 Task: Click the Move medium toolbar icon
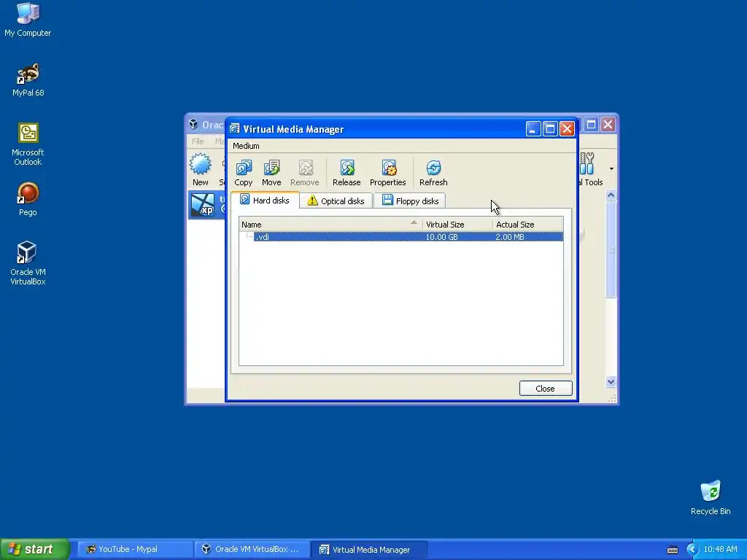pos(271,173)
